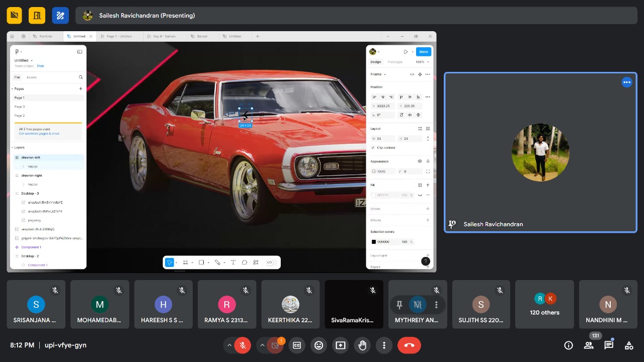Image resolution: width=644 pixels, height=362 pixels.
Task: Click the flip horizontal icon in Position
Action: tap(410, 115)
